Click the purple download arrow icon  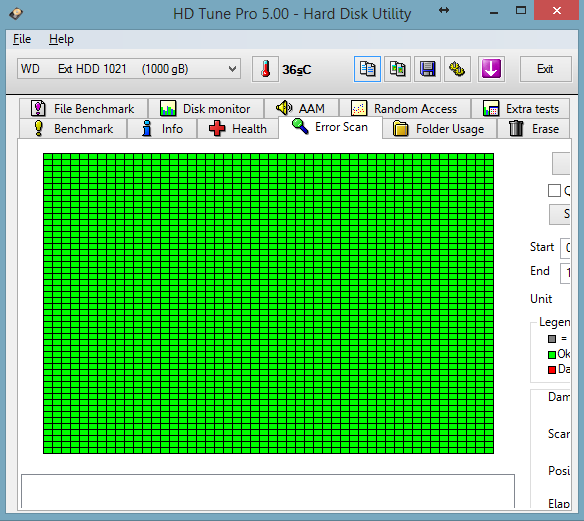[x=491, y=69]
